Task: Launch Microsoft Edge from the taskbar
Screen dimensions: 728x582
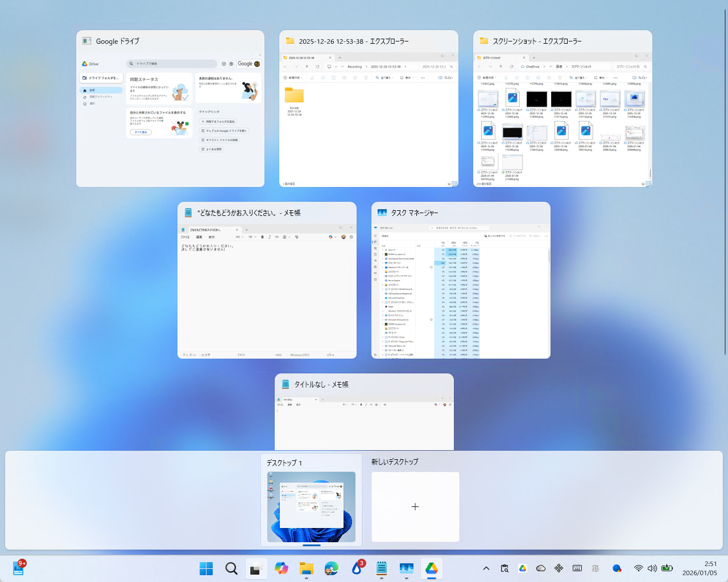Action: coord(331,568)
